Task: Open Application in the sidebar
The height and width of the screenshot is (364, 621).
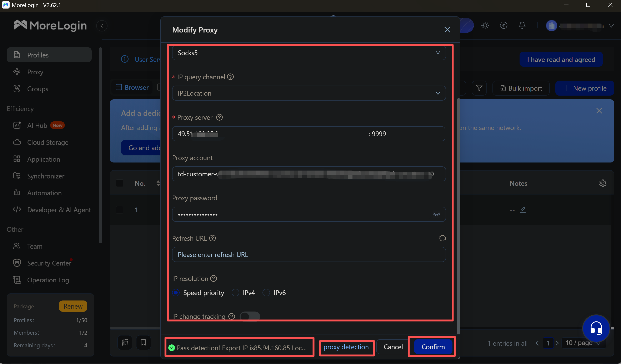Action: click(x=49, y=159)
